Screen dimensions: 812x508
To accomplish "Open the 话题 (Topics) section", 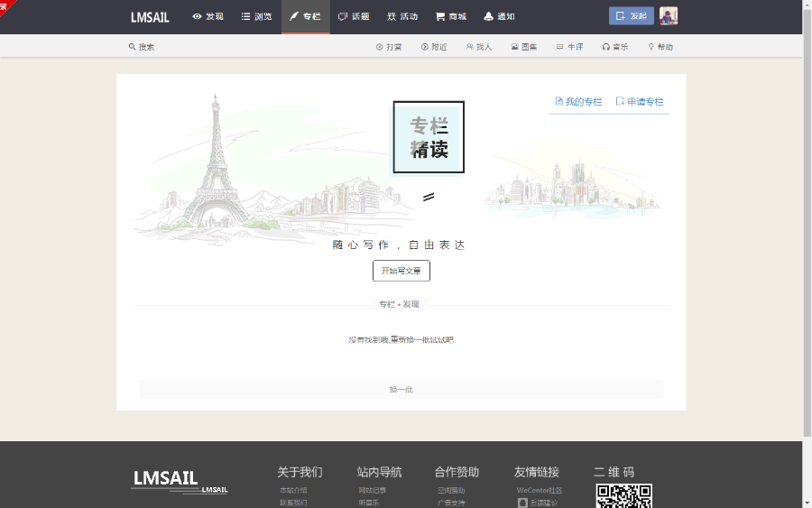I will point(354,17).
